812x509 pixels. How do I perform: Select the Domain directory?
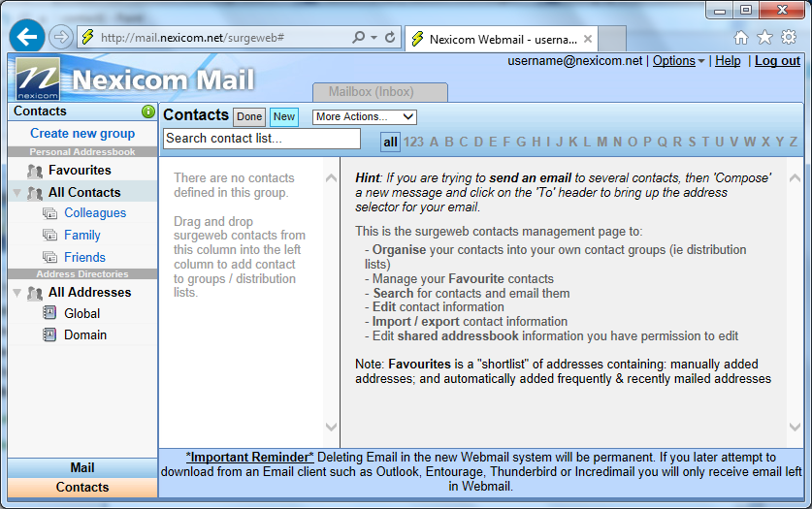click(x=85, y=335)
